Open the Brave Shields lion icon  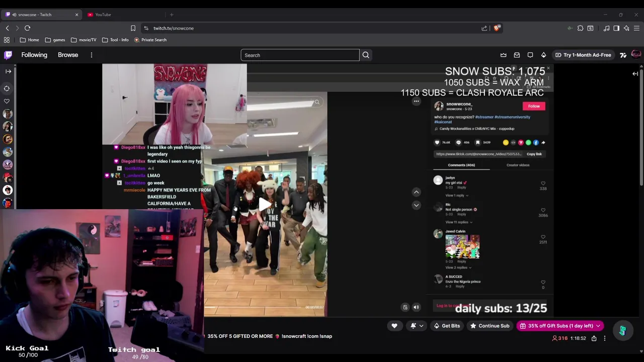pyautogui.click(x=497, y=28)
